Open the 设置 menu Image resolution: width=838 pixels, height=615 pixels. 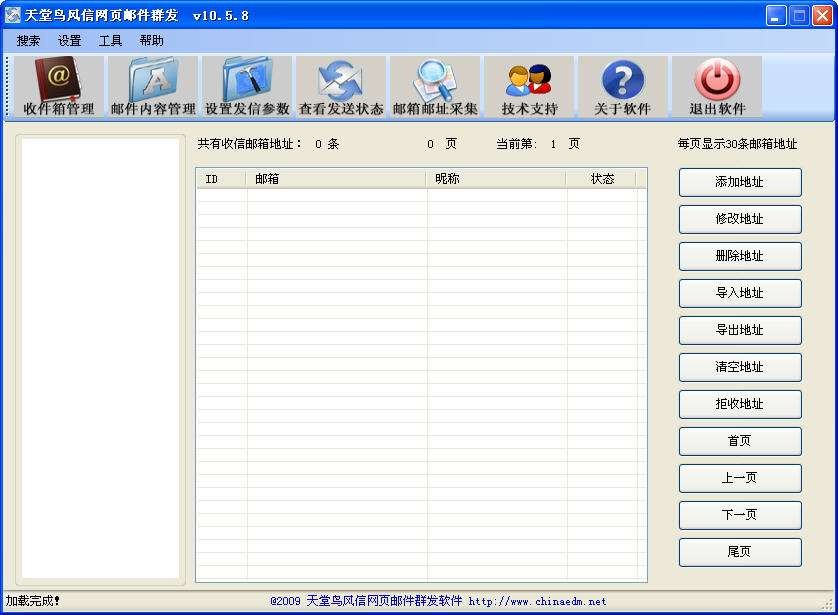pos(69,41)
